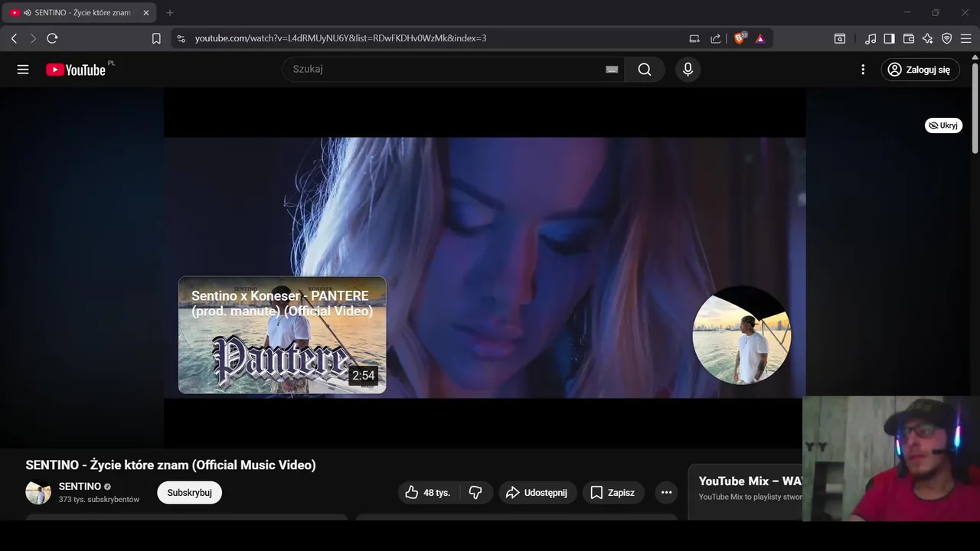Screen dimensions: 980x551
Task: Dislike the video with thumbs down
Action: point(475,493)
